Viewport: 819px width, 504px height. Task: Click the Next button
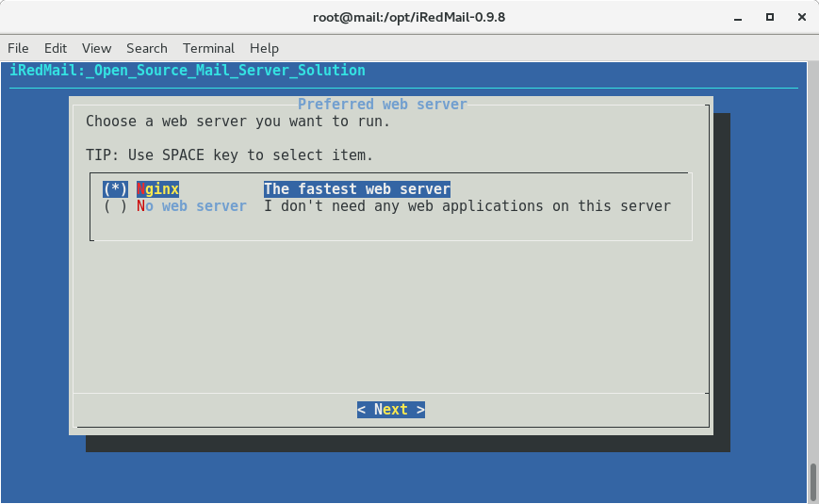click(x=391, y=410)
